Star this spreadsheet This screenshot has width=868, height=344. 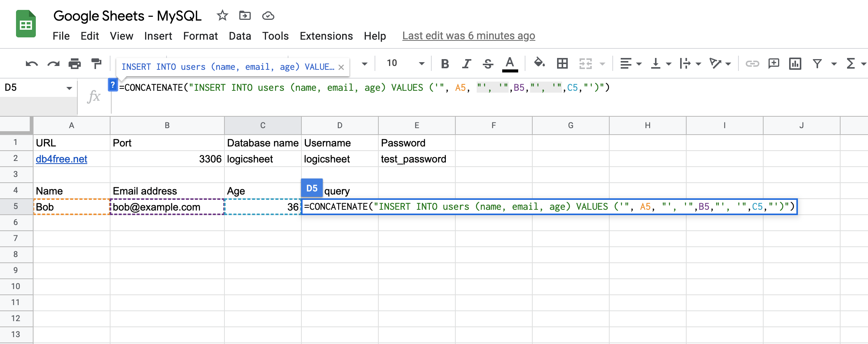(x=222, y=16)
